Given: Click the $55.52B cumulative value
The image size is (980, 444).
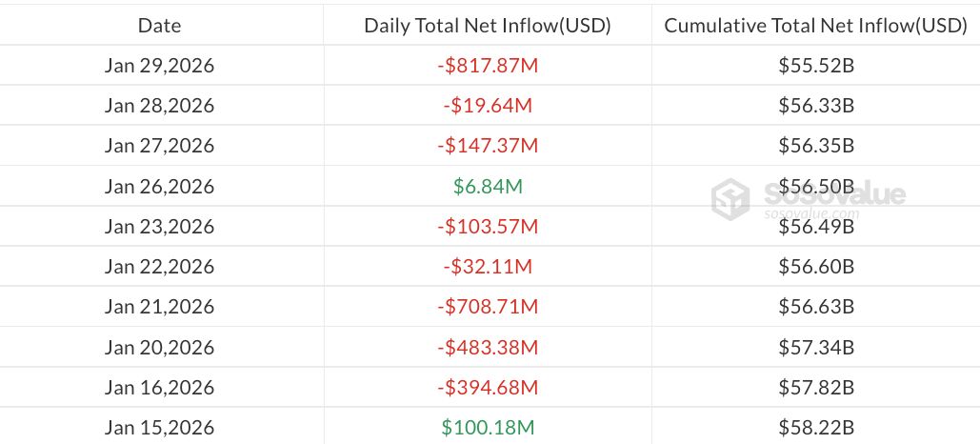Looking at the screenshot, I should pyautogui.click(x=815, y=66).
